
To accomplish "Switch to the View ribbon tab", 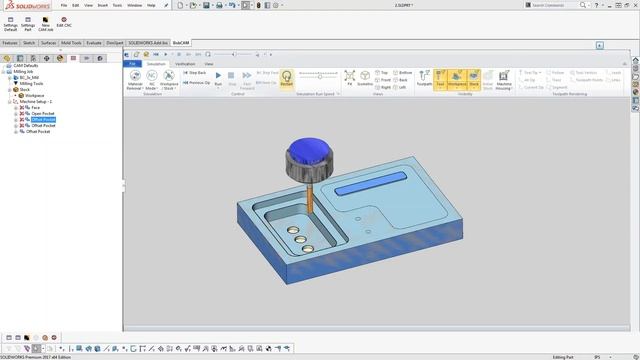I will [209, 64].
